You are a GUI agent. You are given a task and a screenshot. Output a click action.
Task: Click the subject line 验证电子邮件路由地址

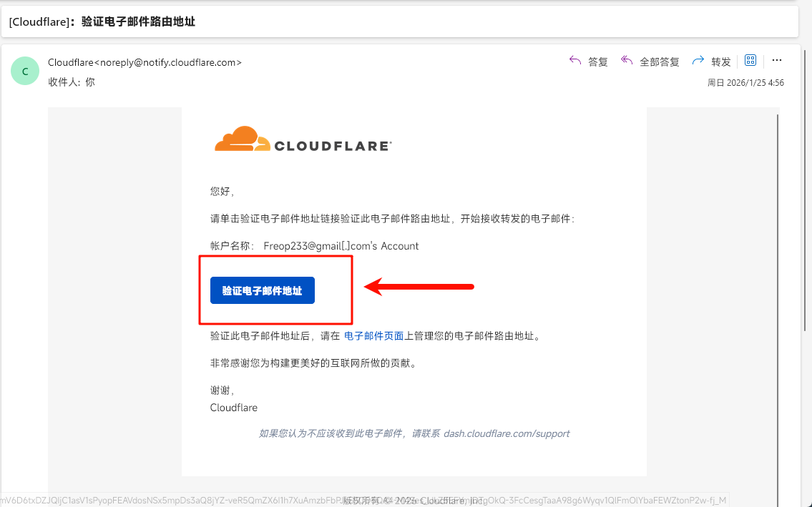tap(138, 22)
